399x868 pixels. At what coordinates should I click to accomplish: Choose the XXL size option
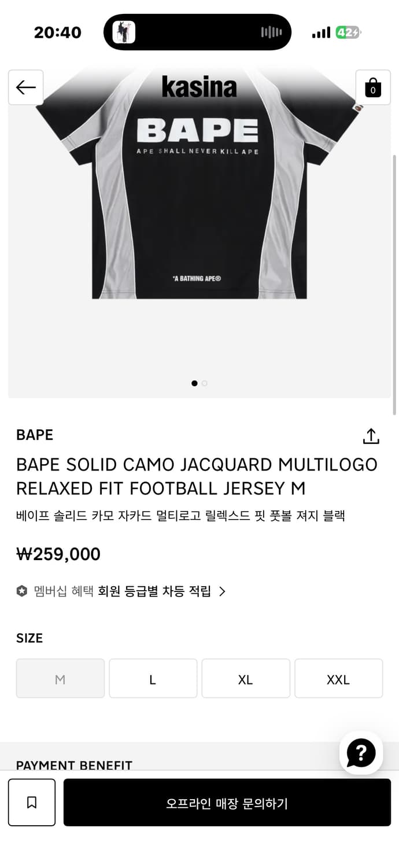[338, 678]
